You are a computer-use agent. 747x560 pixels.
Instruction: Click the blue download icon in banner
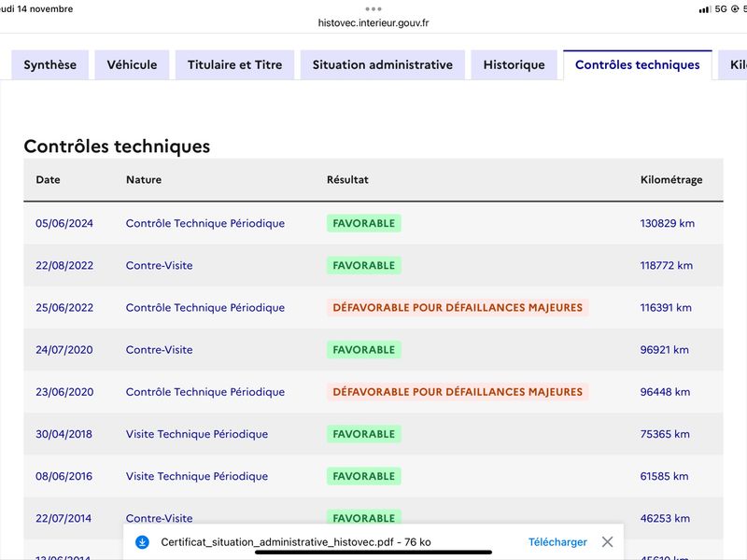coord(142,542)
